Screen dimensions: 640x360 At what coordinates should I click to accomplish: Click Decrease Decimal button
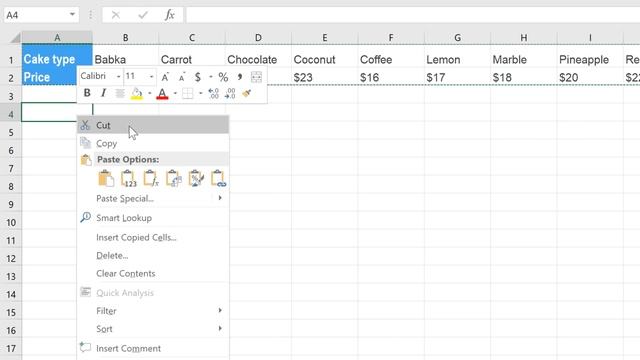pyautogui.click(x=230, y=93)
